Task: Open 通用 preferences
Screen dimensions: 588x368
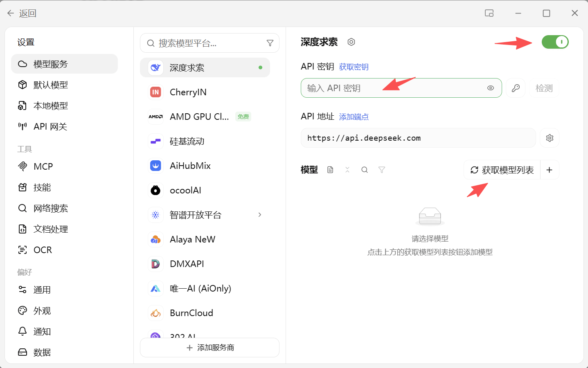Action: [x=64, y=289]
